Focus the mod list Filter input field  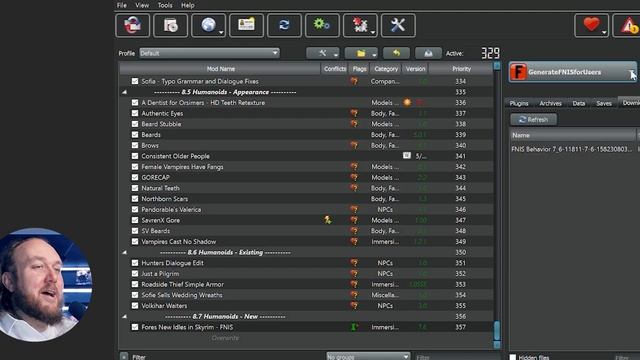(x=457, y=357)
